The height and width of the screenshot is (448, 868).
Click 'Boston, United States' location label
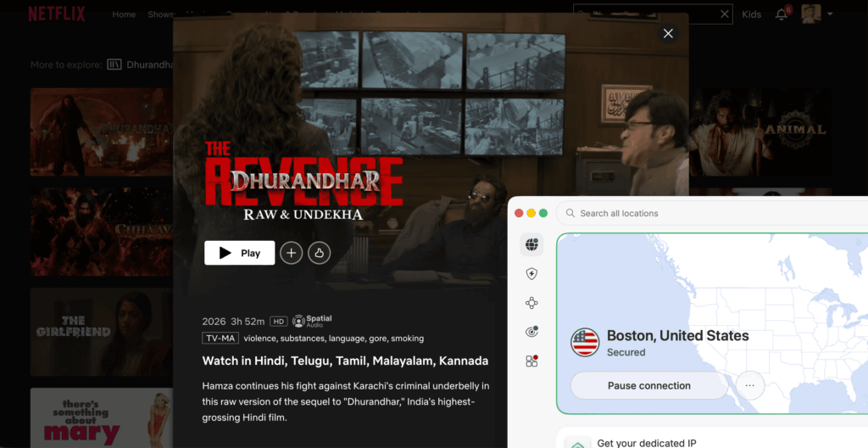tap(677, 335)
